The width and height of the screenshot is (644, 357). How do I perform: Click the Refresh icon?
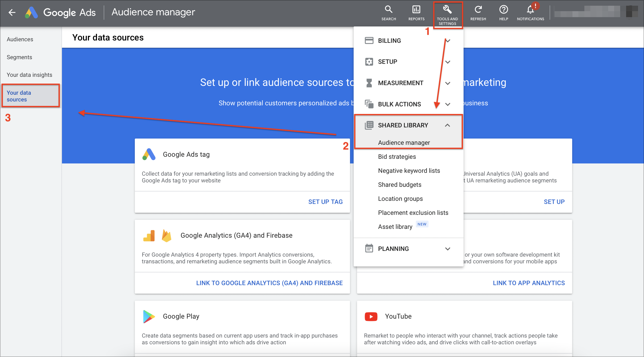tap(478, 10)
